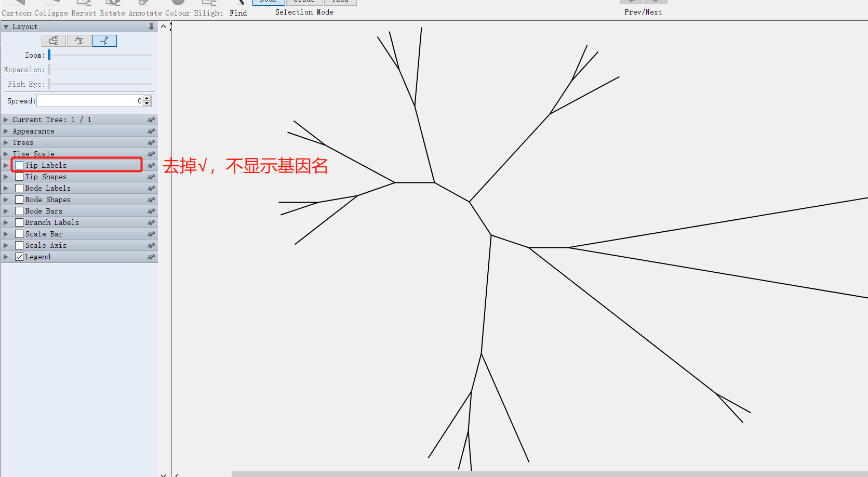Image resolution: width=868 pixels, height=477 pixels.
Task: Expand the Node Shapes section triangle
Action: [x=6, y=200]
